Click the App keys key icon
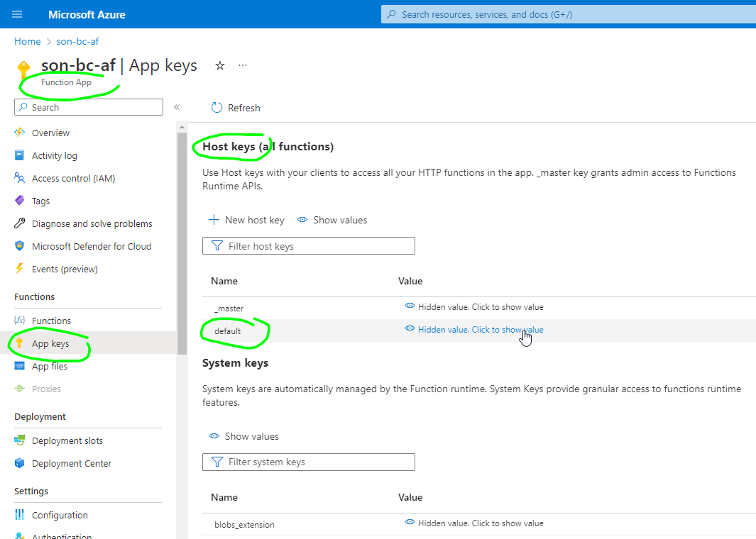This screenshot has height=539, width=756. (x=19, y=343)
